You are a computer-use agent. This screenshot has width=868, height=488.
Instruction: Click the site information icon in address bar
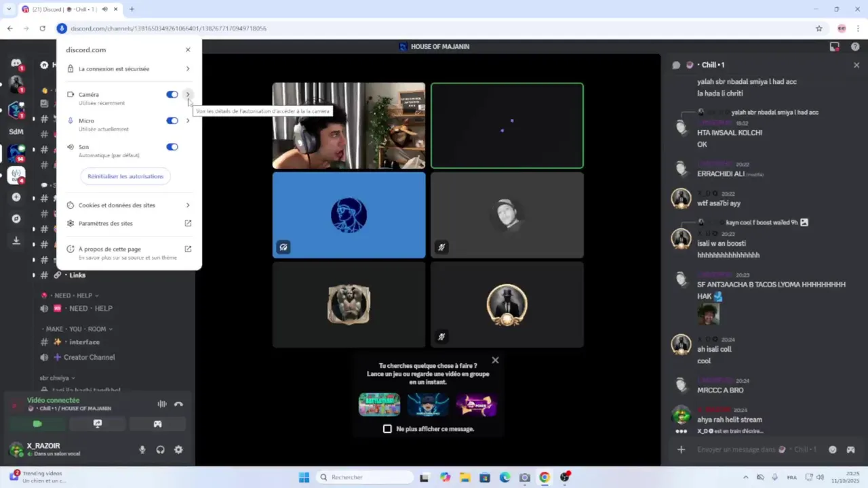(62, 28)
